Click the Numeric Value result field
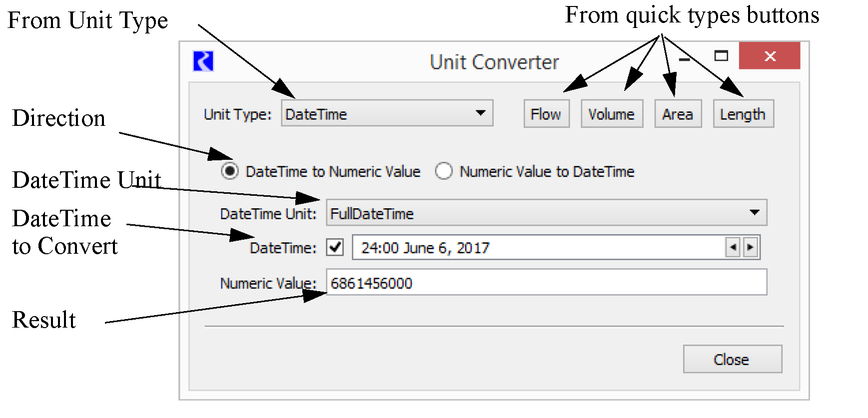868x418 pixels. 546,283
